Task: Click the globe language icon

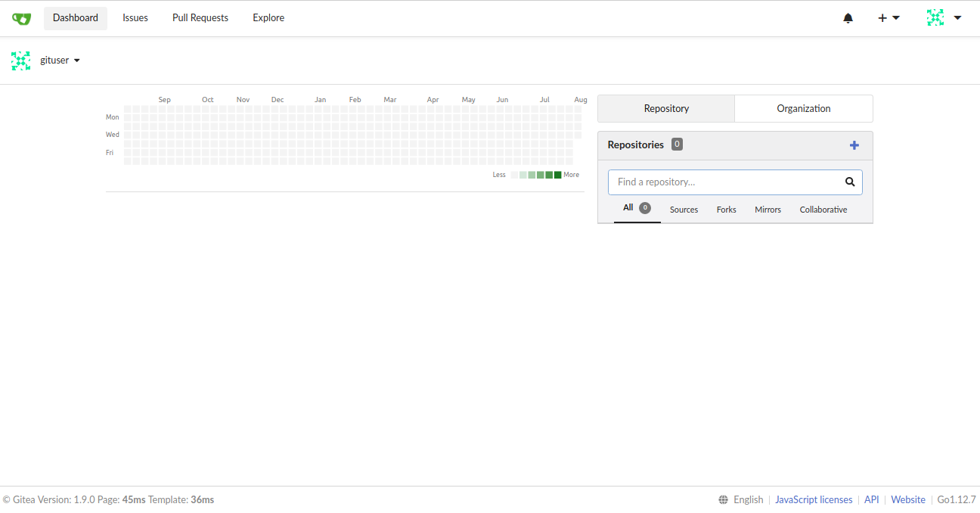Action: [x=724, y=500]
